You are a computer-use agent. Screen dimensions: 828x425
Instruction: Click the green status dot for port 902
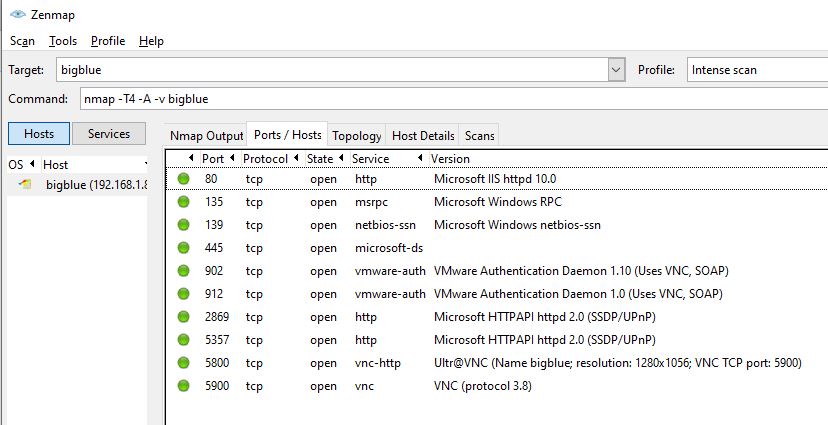click(x=183, y=271)
